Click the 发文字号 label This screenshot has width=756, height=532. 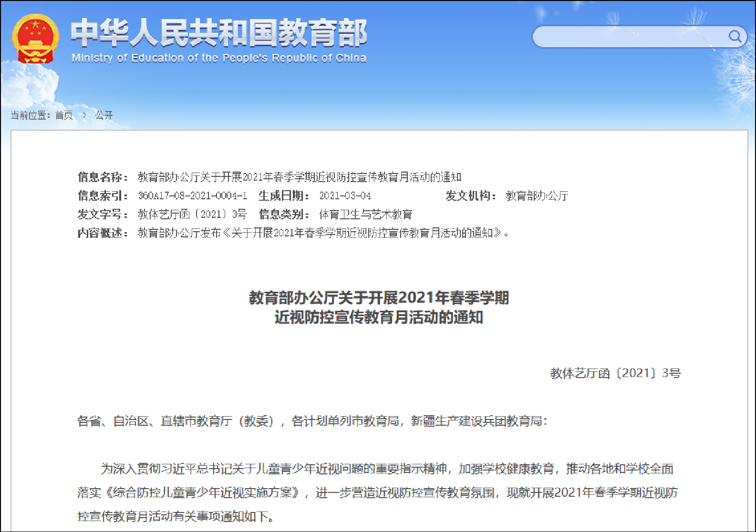[x=103, y=215]
